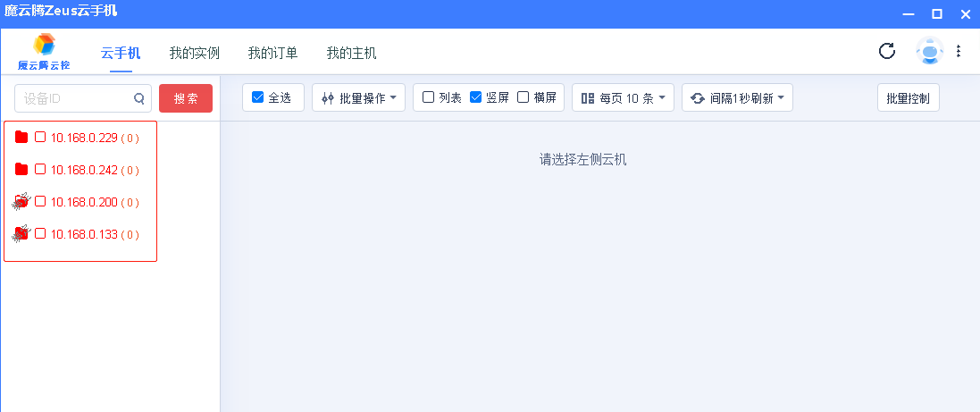Open the vertical three-dot more menu
Viewport: 980px width, 412px height.
[959, 51]
